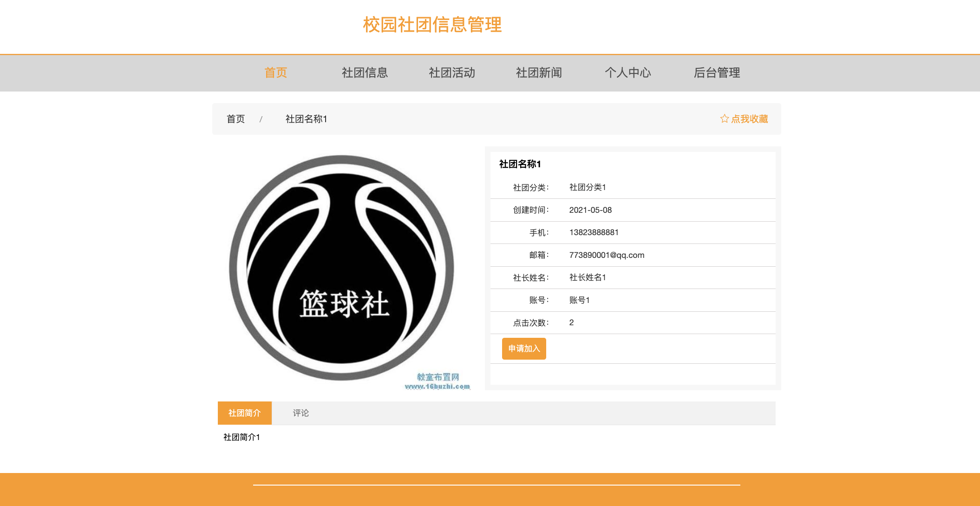
Task: Click the 社长姓名1 value
Action: point(588,277)
